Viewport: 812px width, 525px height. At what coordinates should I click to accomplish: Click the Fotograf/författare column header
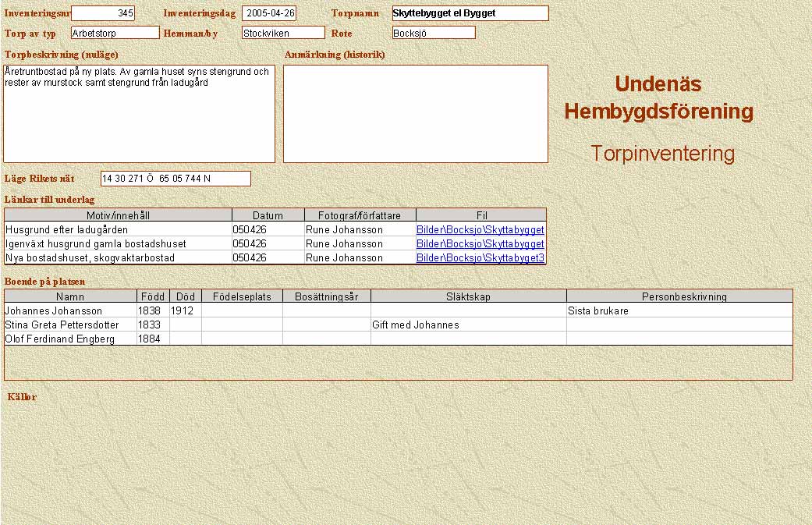point(360,215)
